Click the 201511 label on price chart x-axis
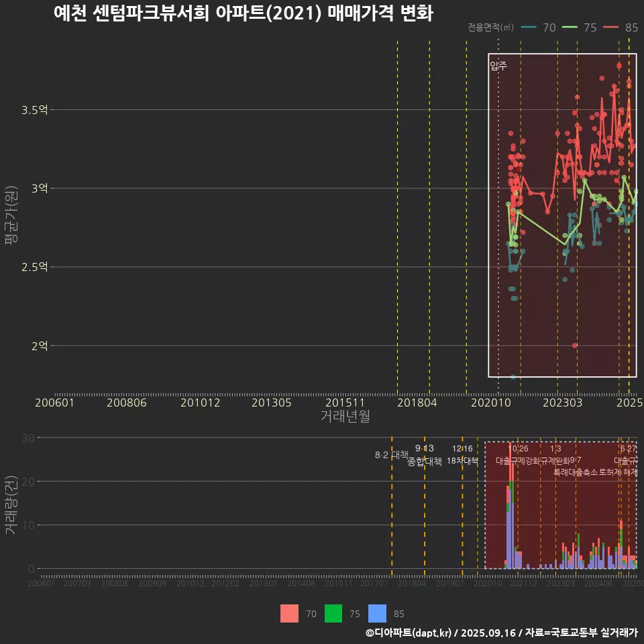 345,402
